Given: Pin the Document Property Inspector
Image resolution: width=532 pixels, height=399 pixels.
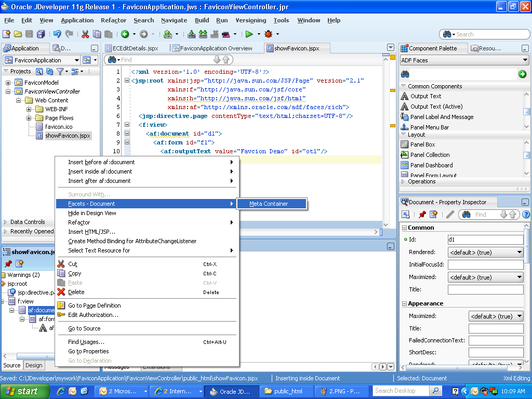Looking at the screenshot, I should tap(423, 215).
